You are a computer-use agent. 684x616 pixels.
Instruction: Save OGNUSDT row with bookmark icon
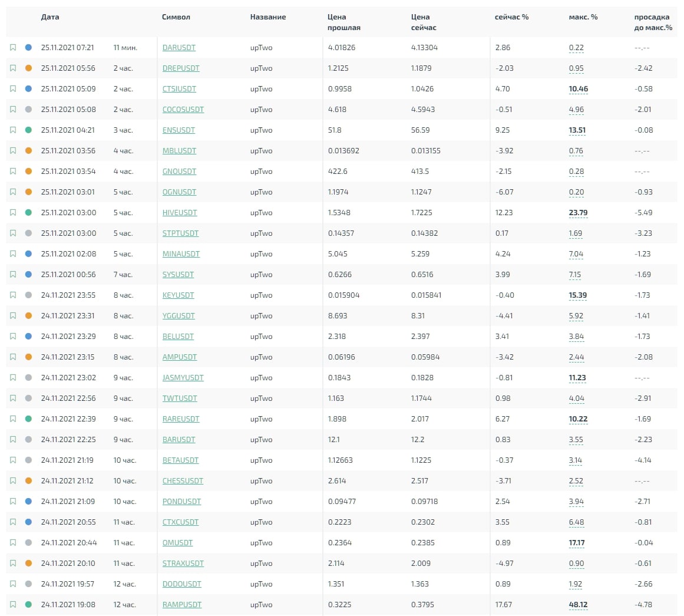pyautogui.click(x=13, y=192)
